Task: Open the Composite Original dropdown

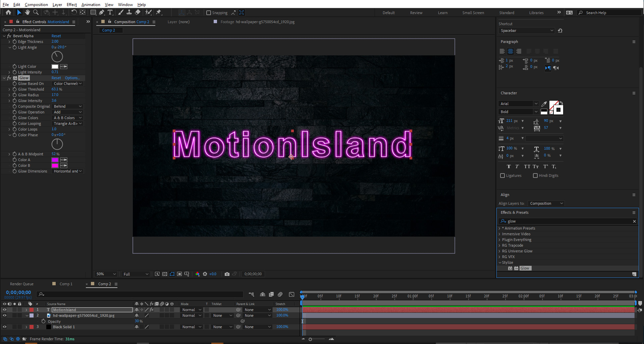Action: click(x=67, y=106)
